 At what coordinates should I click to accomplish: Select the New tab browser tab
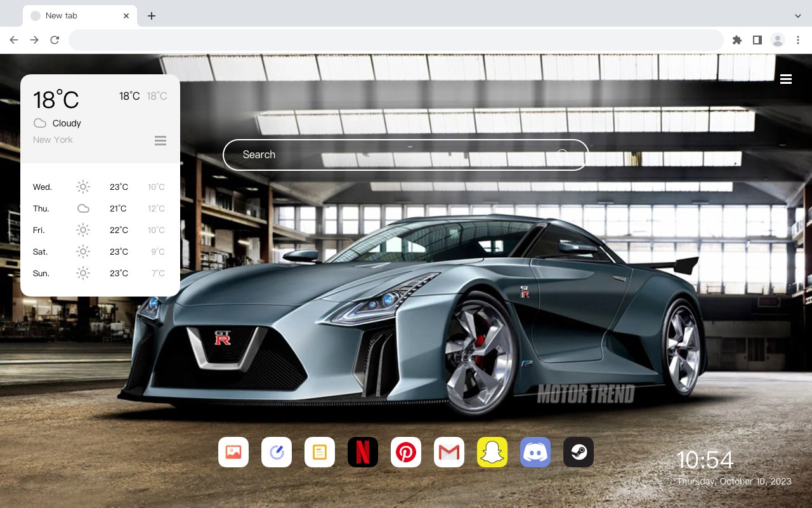[x=80, y=15]
